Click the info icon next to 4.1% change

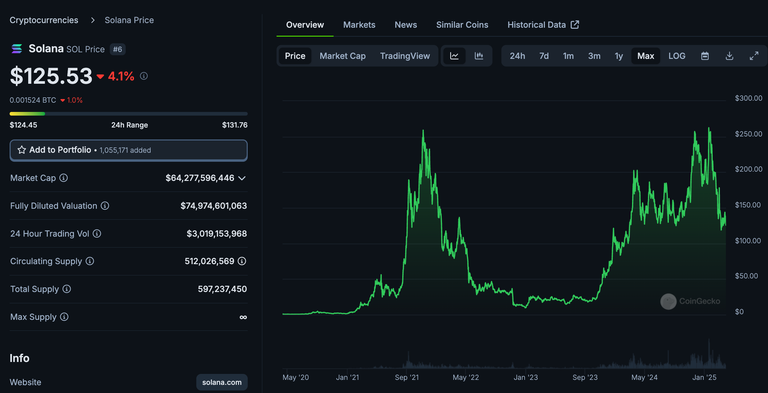(x=144, y=76)
